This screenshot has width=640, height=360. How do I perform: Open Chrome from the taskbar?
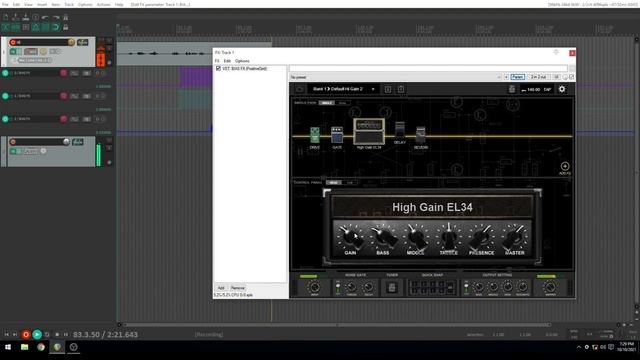pyautogui.click(x=41, y=347)
